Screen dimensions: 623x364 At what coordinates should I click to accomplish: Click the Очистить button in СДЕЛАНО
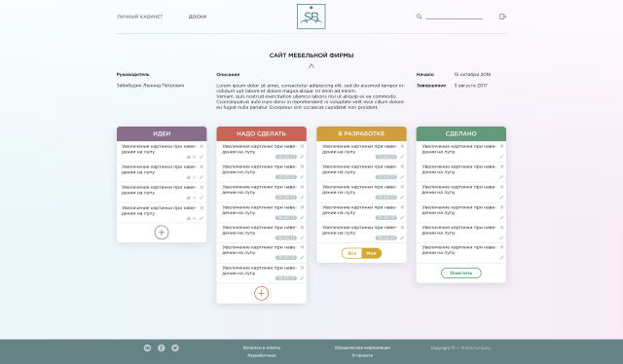(461, 273)
